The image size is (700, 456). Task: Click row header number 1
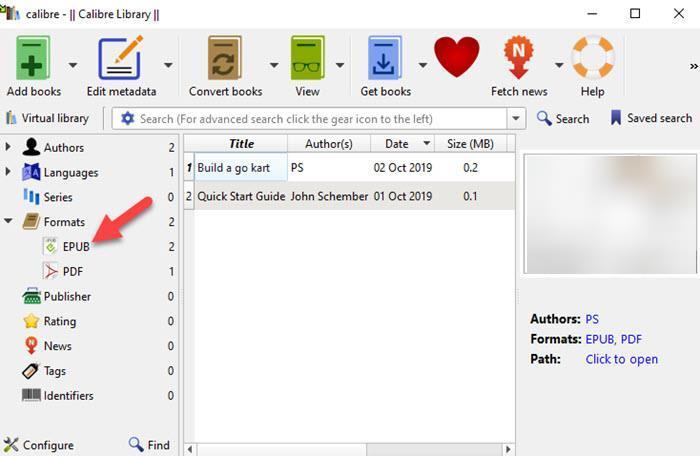189,167
